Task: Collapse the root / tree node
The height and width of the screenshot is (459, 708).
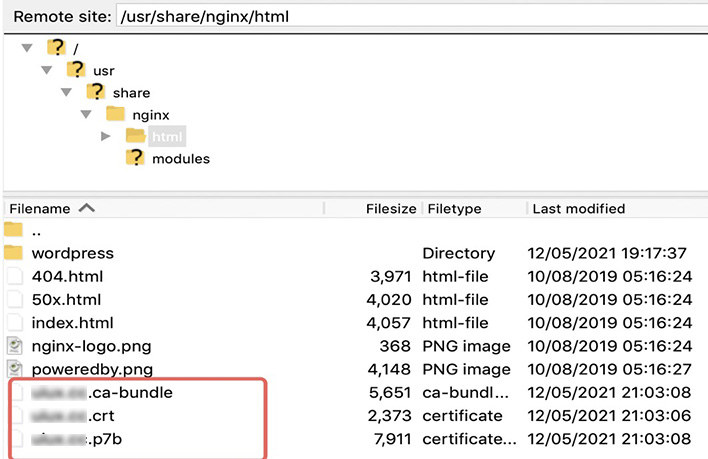Action: 27,47
